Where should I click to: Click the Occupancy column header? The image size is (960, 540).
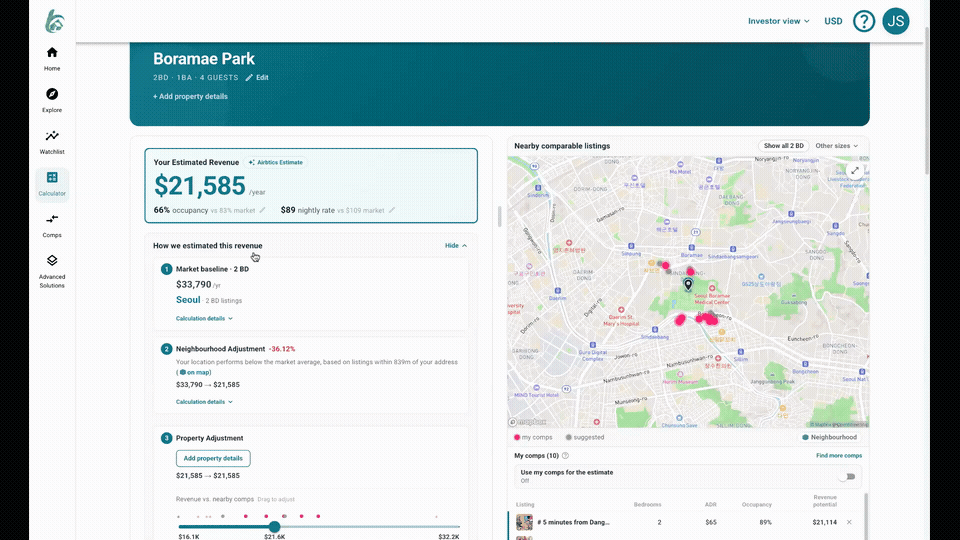click(756, 504)
